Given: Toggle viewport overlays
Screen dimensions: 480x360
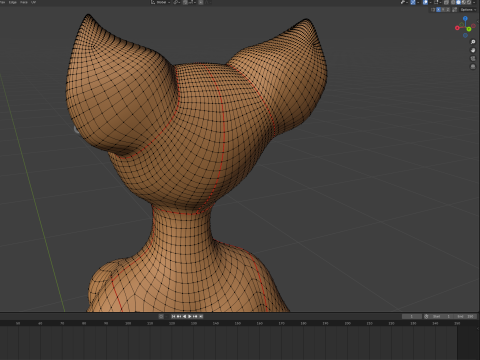Looking at the screenshot, I should click(425, 2).
